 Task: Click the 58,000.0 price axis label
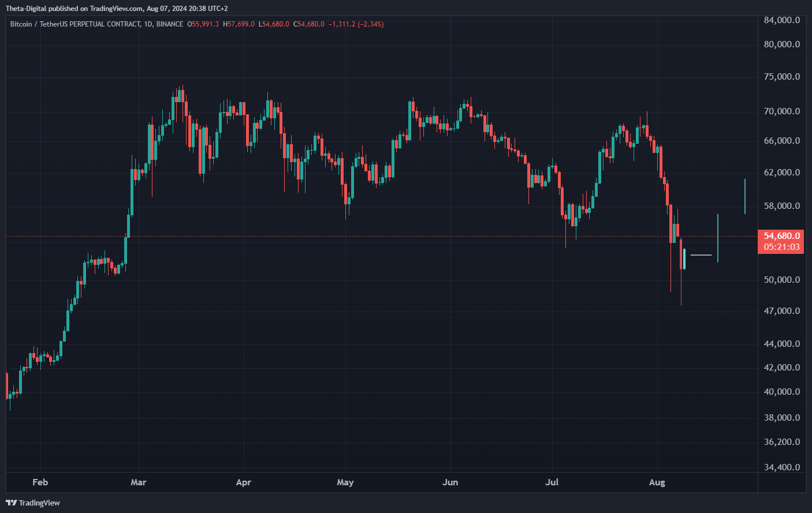pos(782,206)
